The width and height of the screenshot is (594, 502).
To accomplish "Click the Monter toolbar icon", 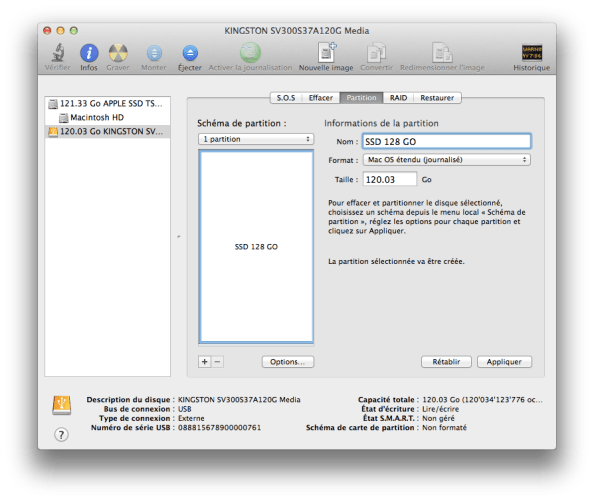I will point(154,53).
